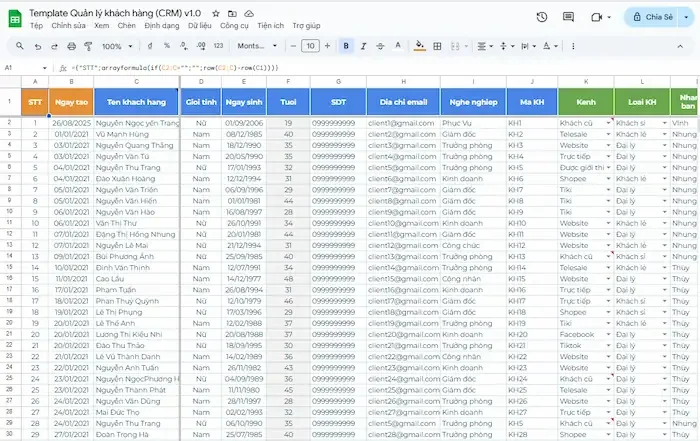Collapse the menus chevron

coord(680,46)
